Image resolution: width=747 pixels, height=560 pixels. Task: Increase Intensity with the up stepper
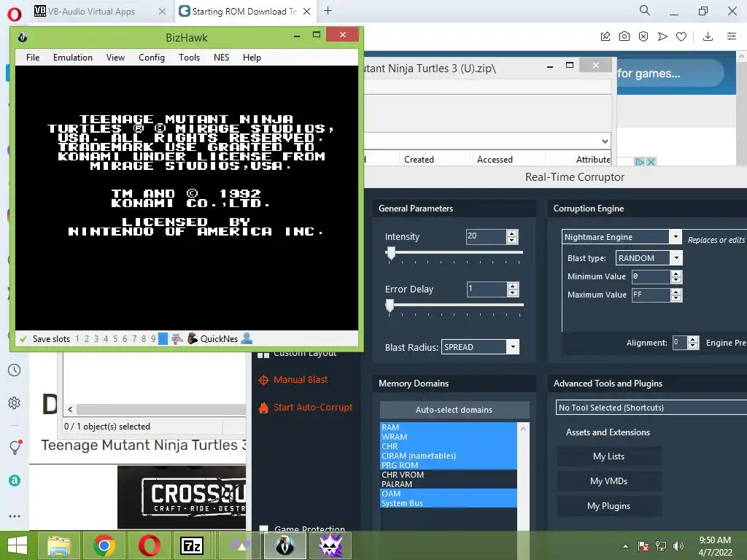click(x=512, y=233)
